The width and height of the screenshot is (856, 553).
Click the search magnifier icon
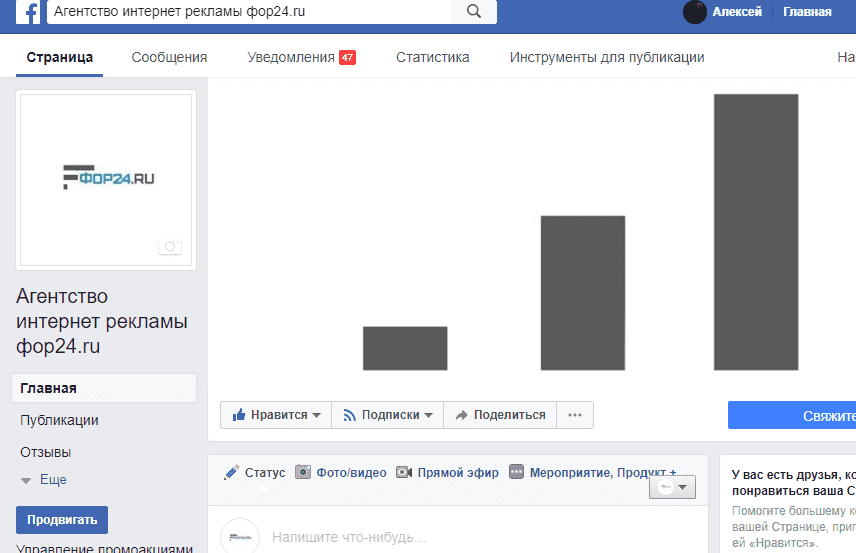click(474, 11)
